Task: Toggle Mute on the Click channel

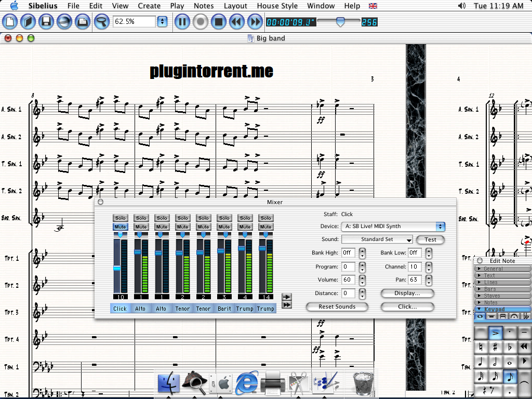Action: pos(120,227)
